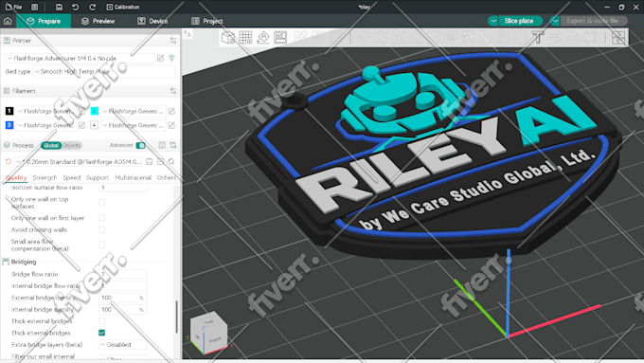Open Extra bridge layers Disabled dropdown

point(122,344)
